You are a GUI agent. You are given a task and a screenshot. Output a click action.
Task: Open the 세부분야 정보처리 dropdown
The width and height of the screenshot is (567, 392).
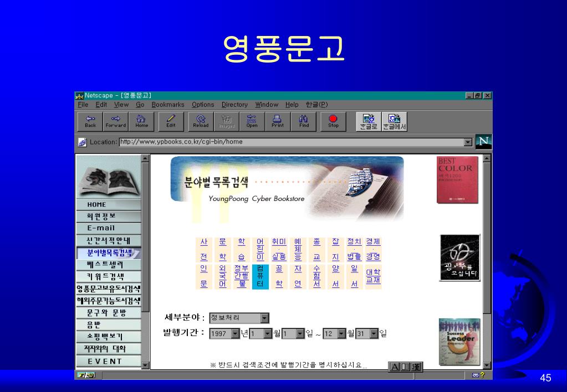click(x=264, y=318)
